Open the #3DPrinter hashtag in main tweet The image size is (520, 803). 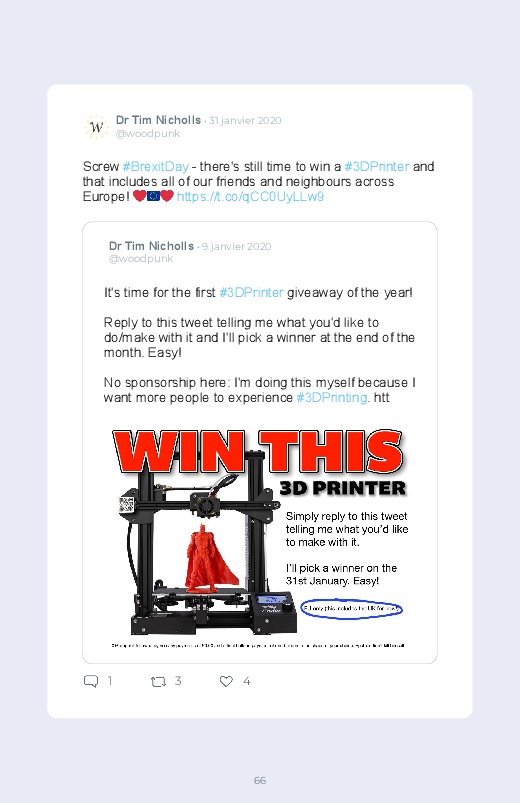377,166
